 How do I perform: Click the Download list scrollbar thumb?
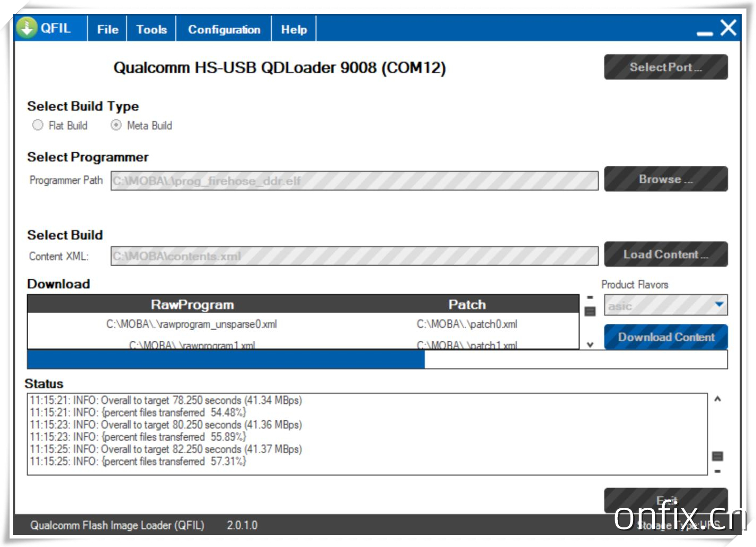coord(590,311)
